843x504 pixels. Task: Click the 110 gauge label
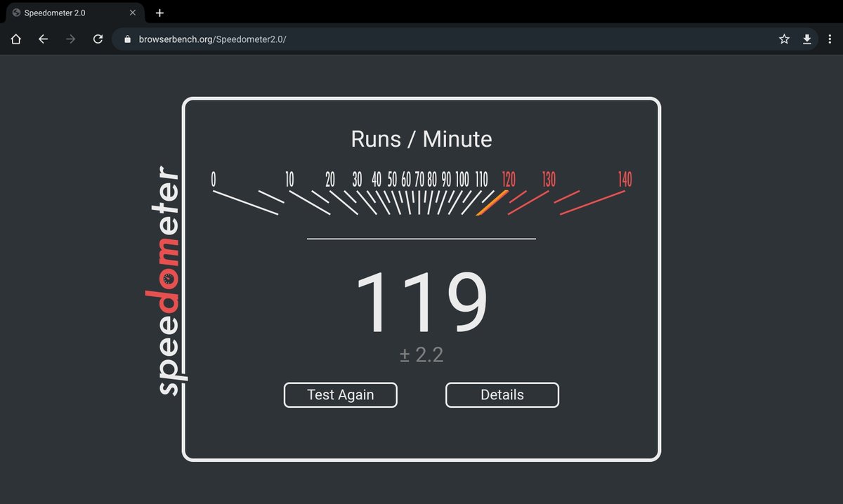(x=481, y=180)
